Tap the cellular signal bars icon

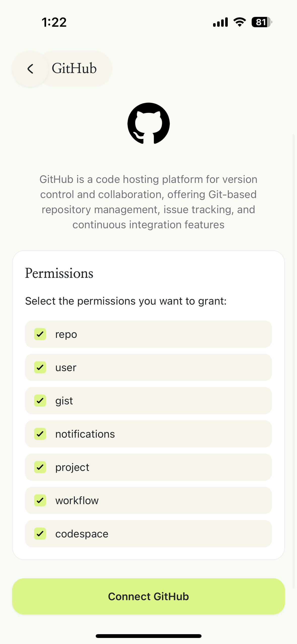point(220,22)
